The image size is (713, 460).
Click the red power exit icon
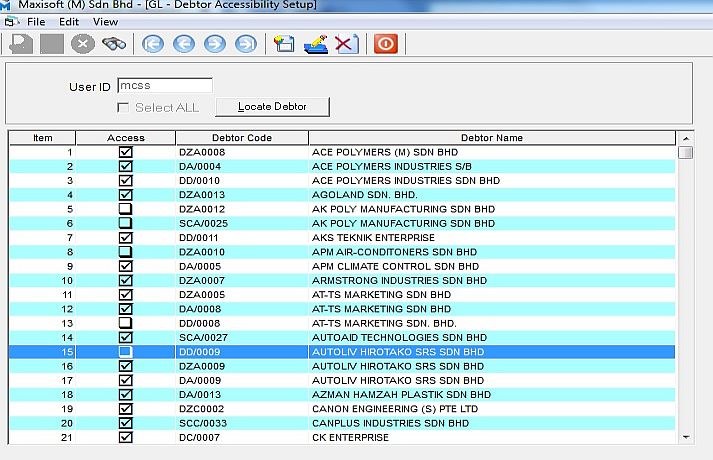coord(385,44)
